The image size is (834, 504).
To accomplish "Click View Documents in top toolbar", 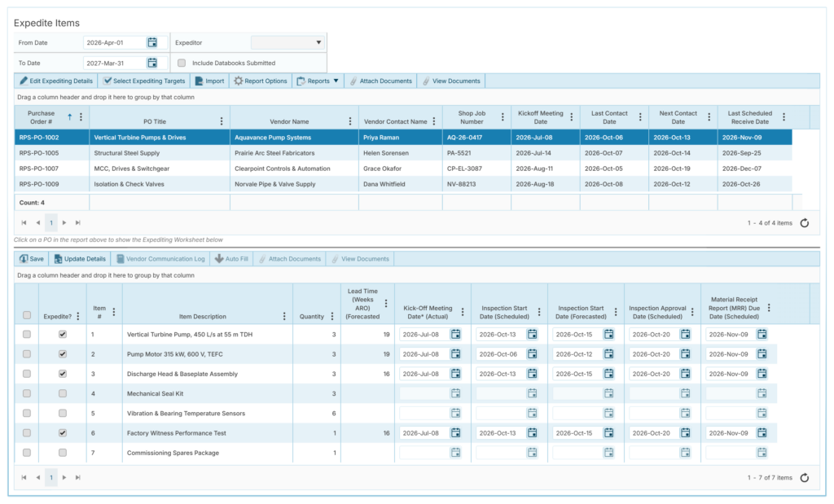I will tap(451, 81).
